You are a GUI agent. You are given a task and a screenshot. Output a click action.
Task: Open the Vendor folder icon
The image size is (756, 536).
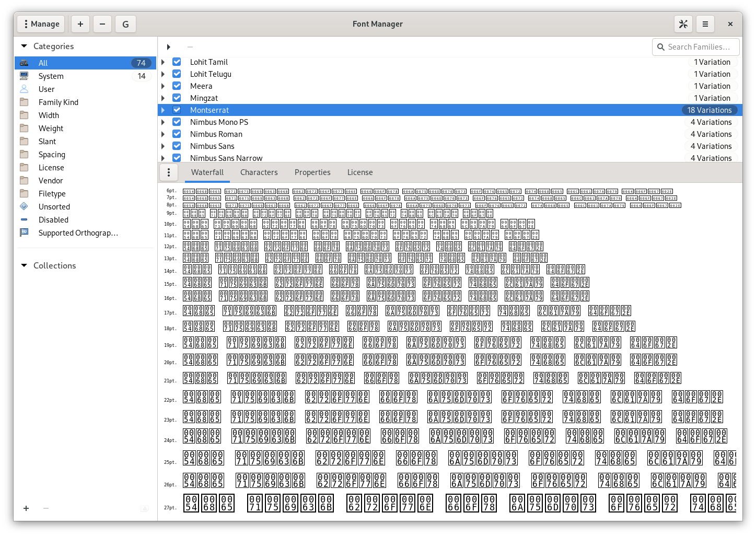24,180
